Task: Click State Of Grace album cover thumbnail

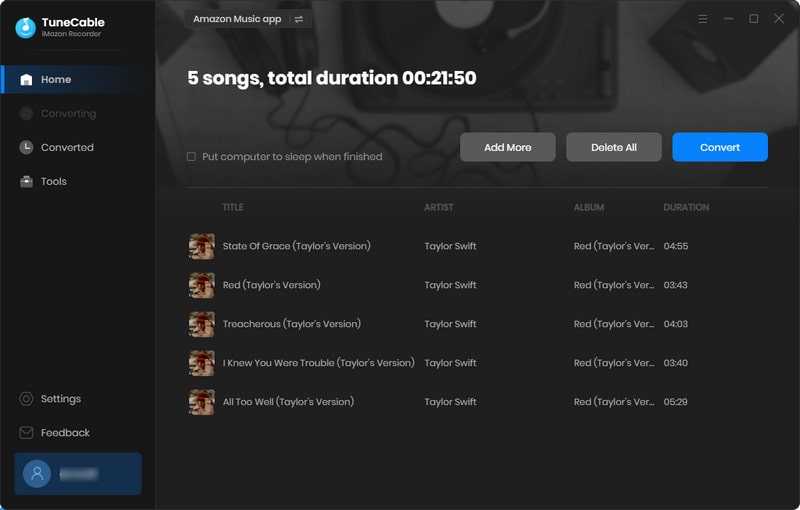Action: pyautogui.click(x=202, y=246)
